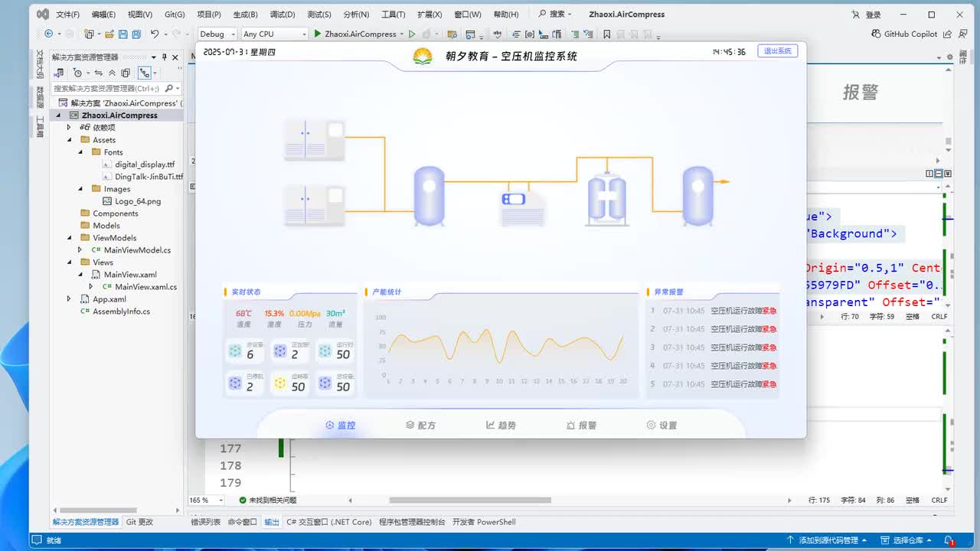The width and height of the screenshot is (980, 551).
Task: Click the 0.00Mpa pressure value
Action: tap(305, 313)
